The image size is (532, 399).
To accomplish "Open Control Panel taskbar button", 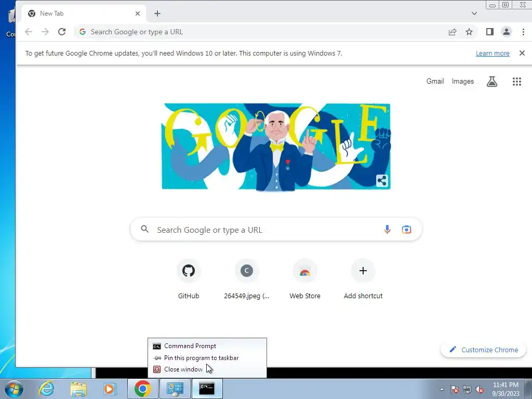I will point(175,389).
